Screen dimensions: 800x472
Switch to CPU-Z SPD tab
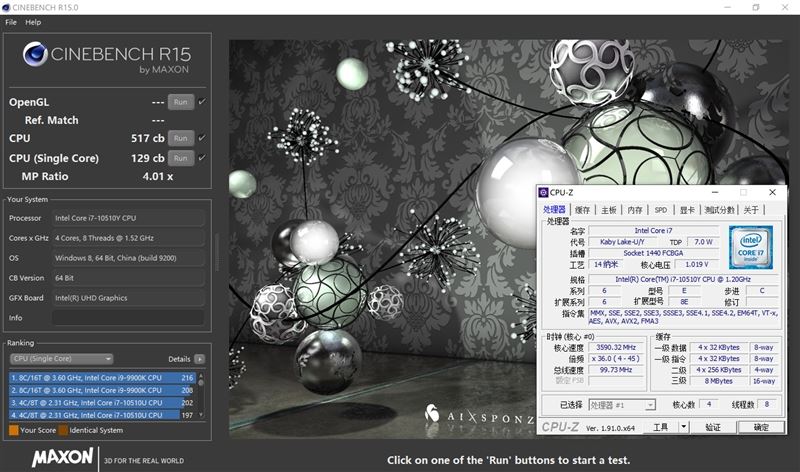click(661, 210)
